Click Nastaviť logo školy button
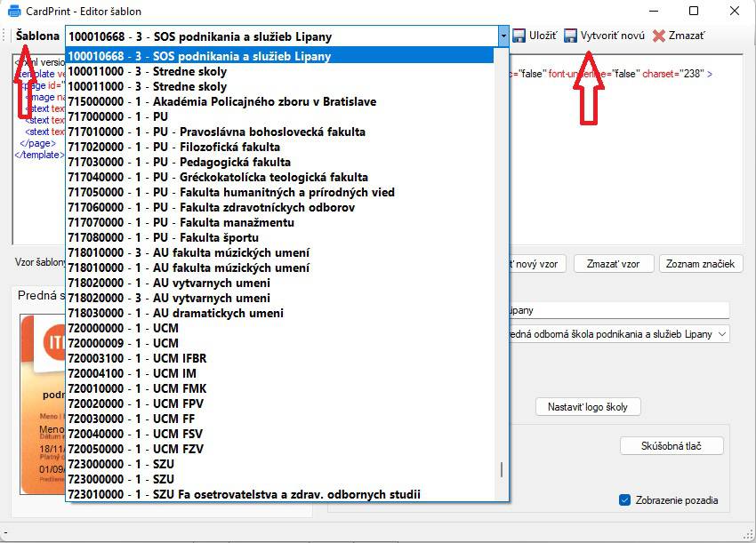 (x=587, y=407)
